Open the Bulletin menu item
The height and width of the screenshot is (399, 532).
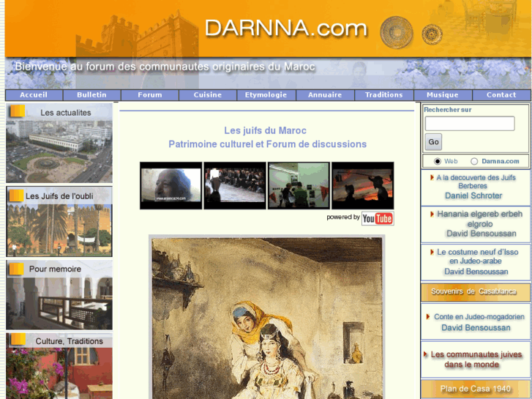coord(91,95)
